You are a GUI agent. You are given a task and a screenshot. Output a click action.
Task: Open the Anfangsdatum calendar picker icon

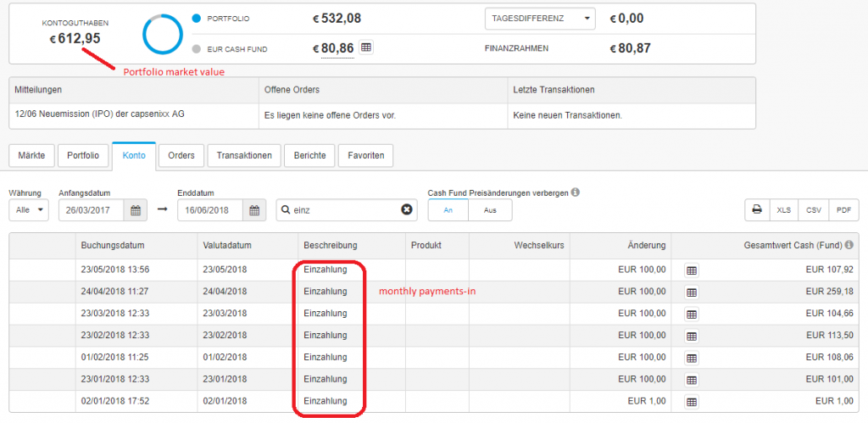(136, 210)
